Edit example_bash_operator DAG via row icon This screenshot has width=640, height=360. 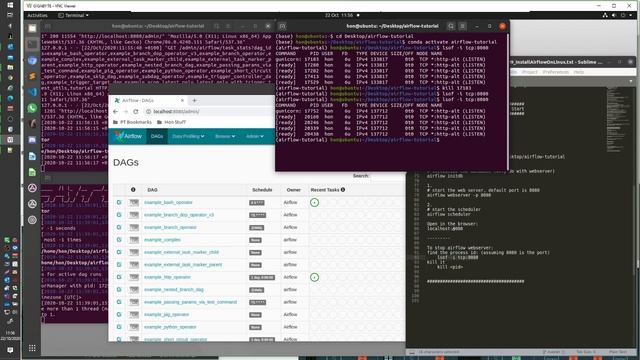(x=119, y=202)
